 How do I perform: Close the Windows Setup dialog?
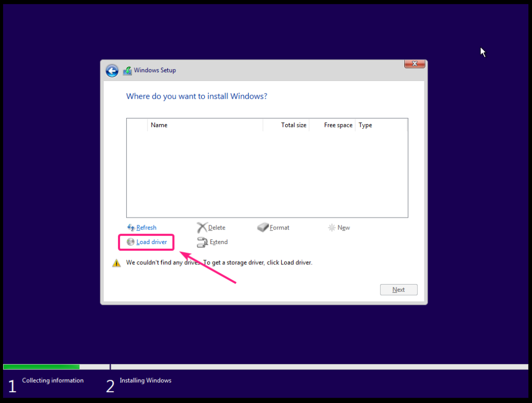point(415,64)
